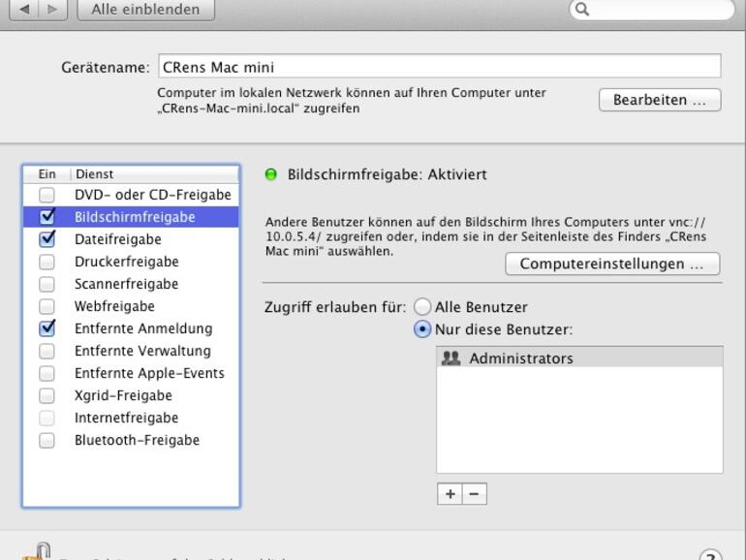Add a user with the plus button
Screen dimensions: 746x560
(450, 494)
